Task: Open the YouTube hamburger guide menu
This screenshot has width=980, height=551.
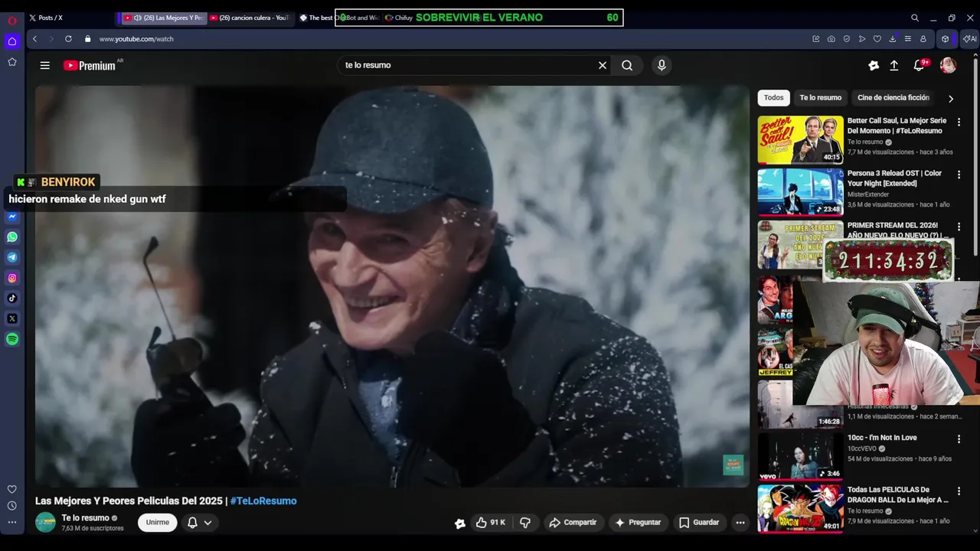Action: 45,66
